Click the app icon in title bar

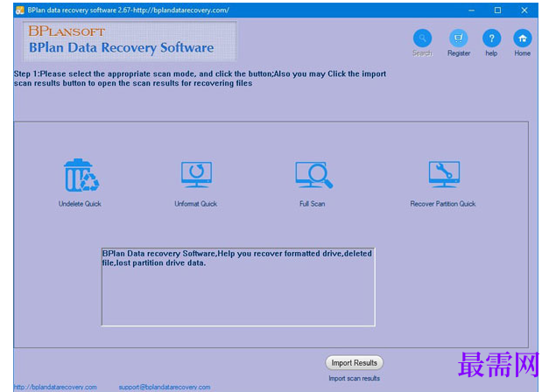pos(19,10)
